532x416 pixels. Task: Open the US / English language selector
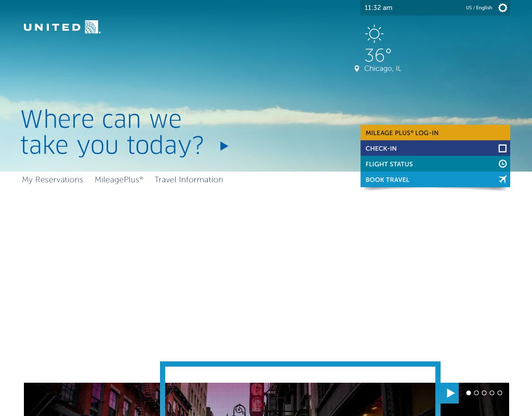(478, 8)
